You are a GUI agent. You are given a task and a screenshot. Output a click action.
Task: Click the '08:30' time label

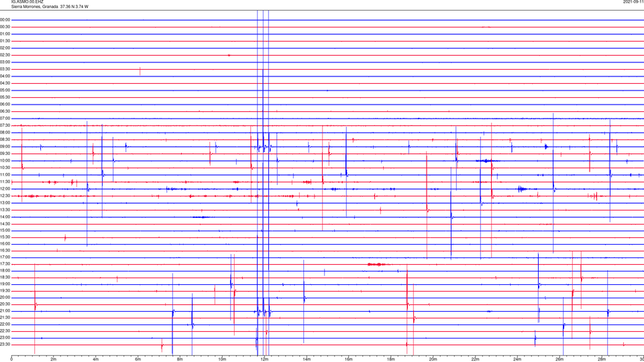(5, 139)
